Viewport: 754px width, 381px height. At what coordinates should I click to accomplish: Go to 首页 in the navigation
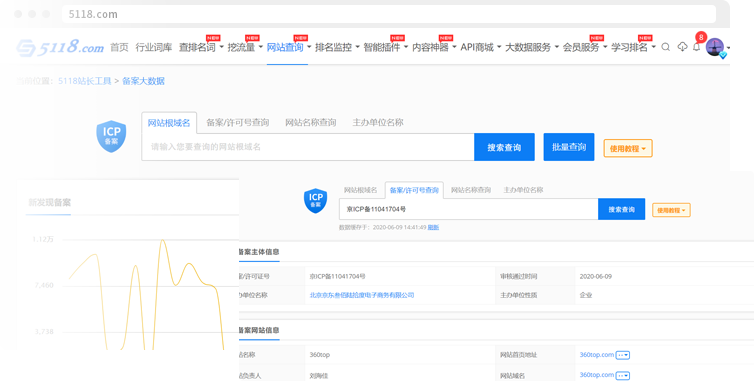tap(119, 47)
